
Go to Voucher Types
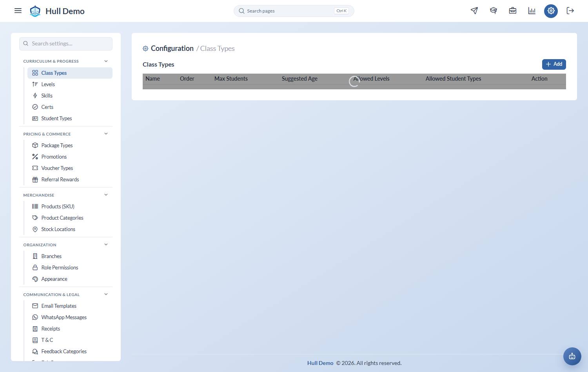click(x=70, y=168)
